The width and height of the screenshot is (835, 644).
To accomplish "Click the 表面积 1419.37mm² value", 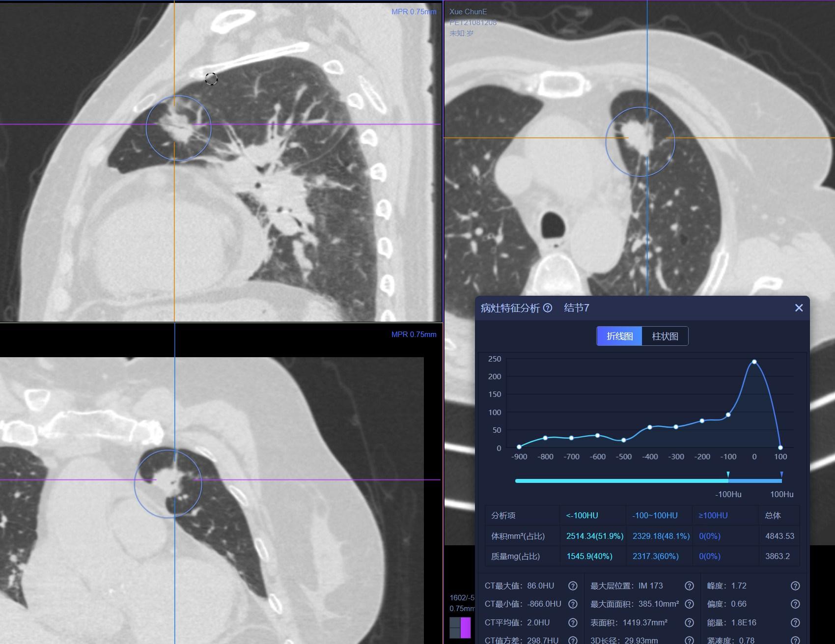I will 645,622.
